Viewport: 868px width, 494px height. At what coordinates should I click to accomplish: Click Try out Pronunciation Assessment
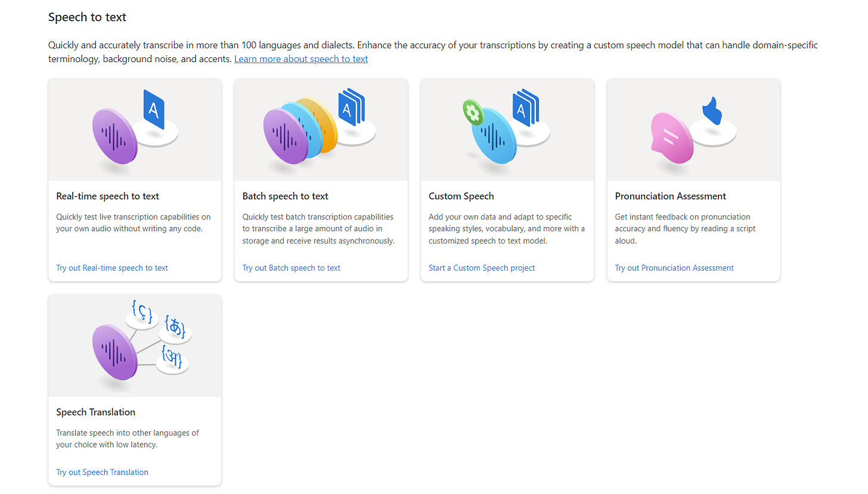coord(674,268)
